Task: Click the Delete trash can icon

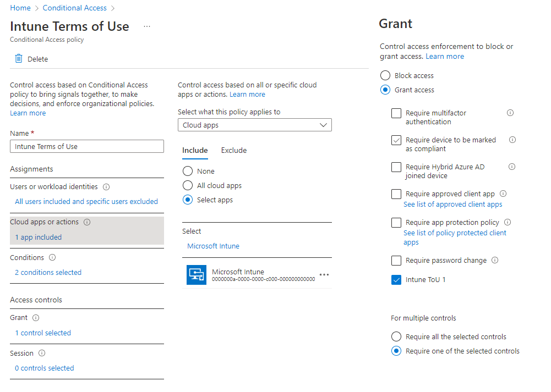Action: 19,59
